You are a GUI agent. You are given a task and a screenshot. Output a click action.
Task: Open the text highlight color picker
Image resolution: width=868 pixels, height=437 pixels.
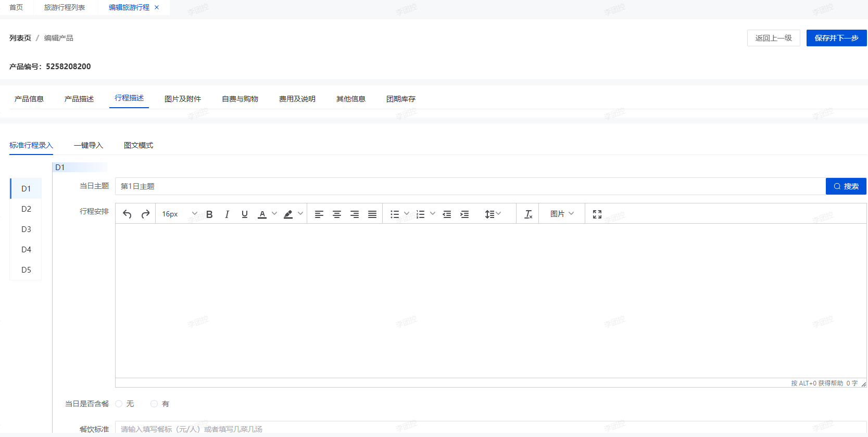(300, 214)
